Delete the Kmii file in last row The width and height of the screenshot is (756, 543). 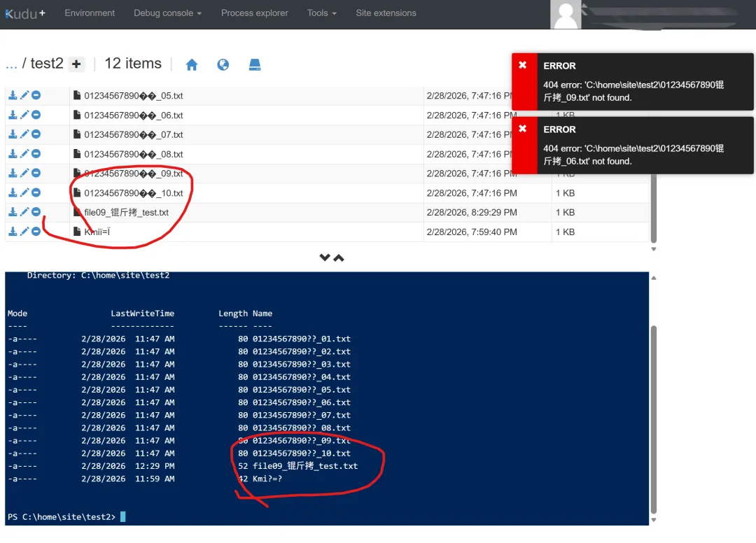(36, 232)
